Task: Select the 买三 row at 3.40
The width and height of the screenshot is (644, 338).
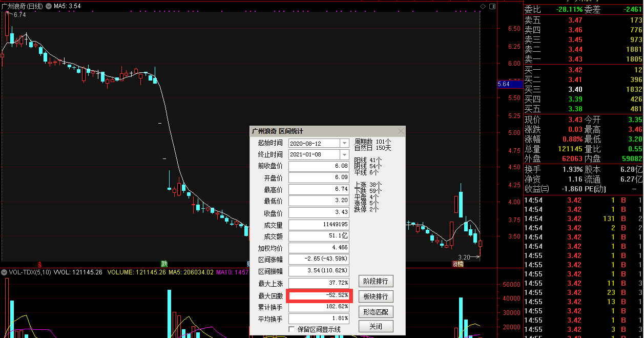Action: point(583,89)
